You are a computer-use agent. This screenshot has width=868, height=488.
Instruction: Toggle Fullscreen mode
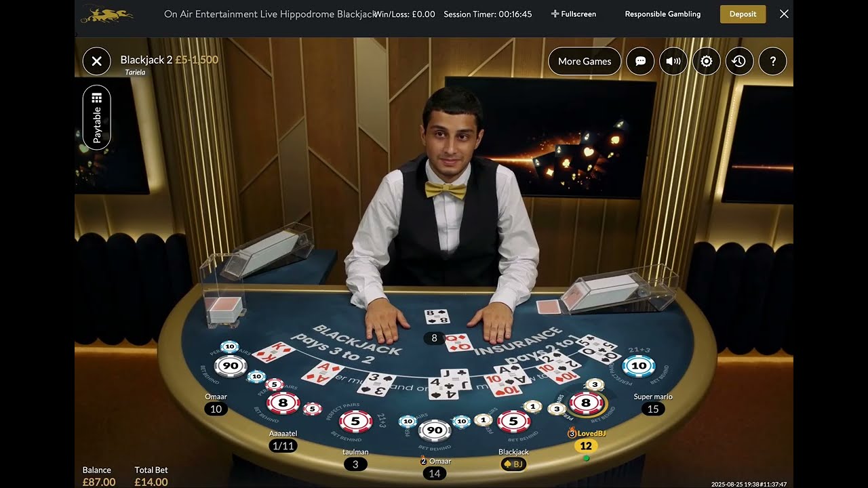[574, 14]
